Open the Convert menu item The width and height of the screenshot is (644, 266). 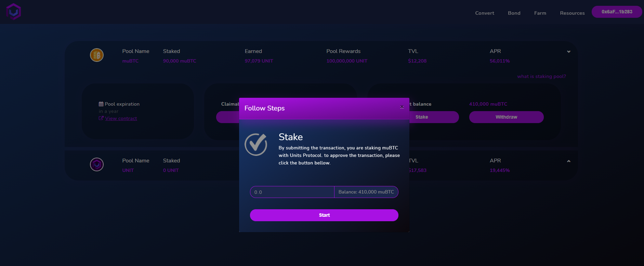(485, 13)
